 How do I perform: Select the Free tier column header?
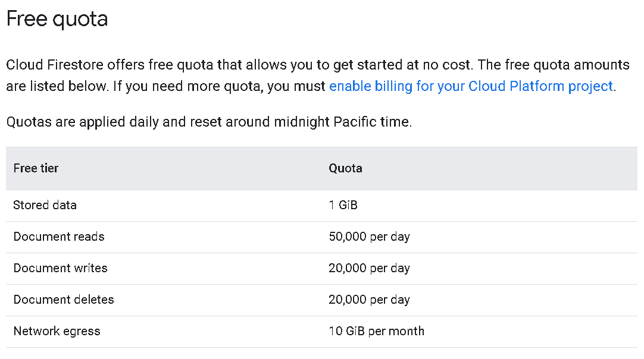[x=36, y=168]
